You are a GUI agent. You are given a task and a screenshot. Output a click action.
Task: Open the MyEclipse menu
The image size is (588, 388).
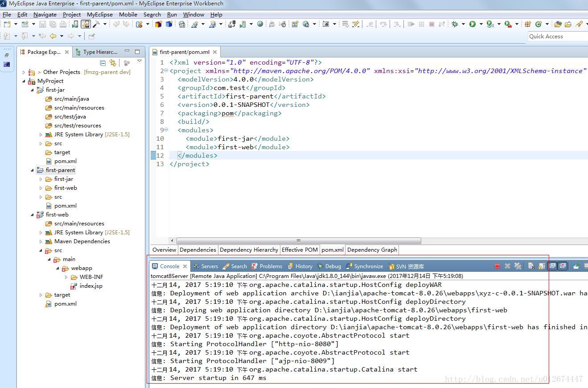pyautogui.click(x=99, y=14)
